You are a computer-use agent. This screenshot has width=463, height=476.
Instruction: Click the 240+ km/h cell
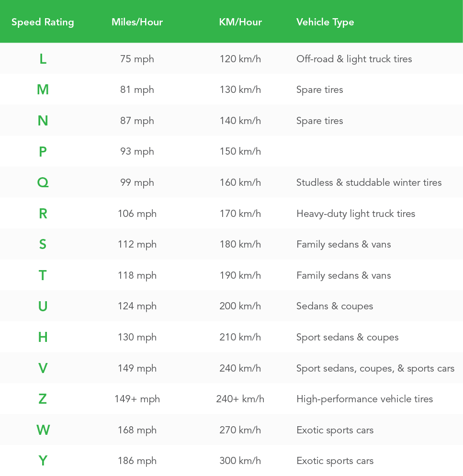240,399
